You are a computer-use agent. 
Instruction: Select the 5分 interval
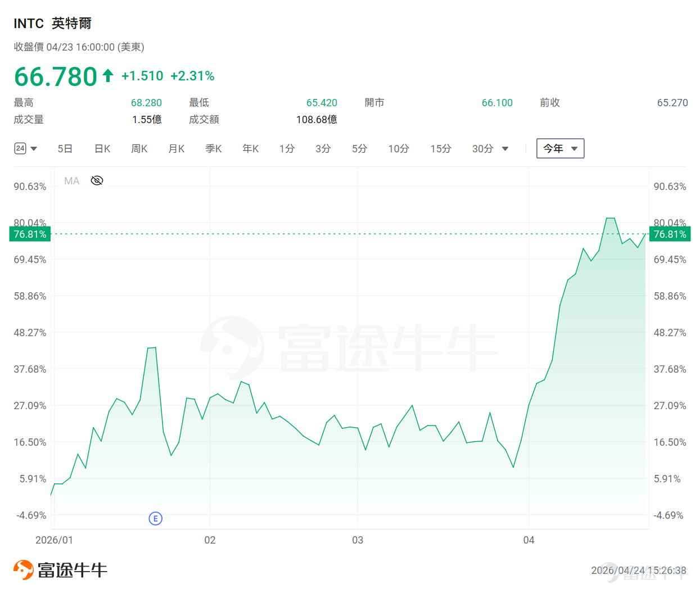(x=360, y=148)
